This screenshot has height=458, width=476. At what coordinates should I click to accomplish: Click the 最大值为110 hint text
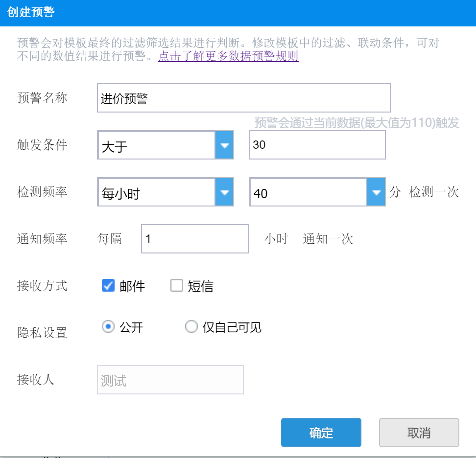[357, 123]
